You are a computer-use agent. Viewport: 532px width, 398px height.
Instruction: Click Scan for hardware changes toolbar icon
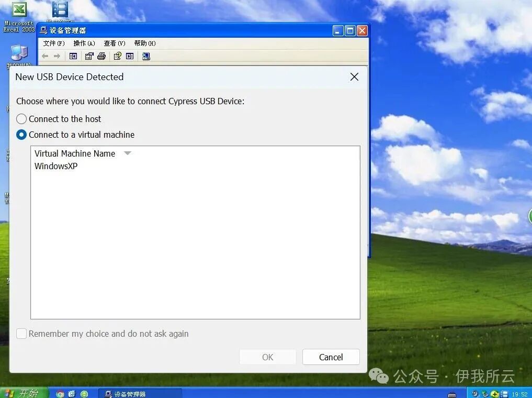pyautogui.click(x=146, y=56)
